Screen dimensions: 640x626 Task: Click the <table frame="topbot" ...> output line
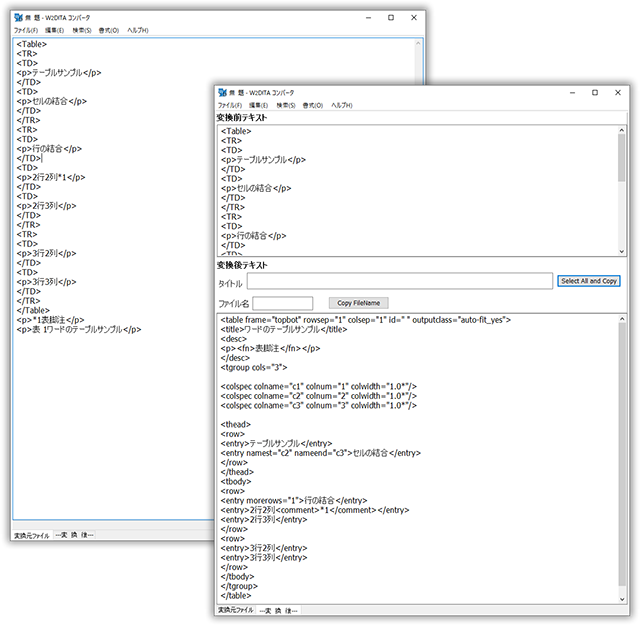click(366, 320)
